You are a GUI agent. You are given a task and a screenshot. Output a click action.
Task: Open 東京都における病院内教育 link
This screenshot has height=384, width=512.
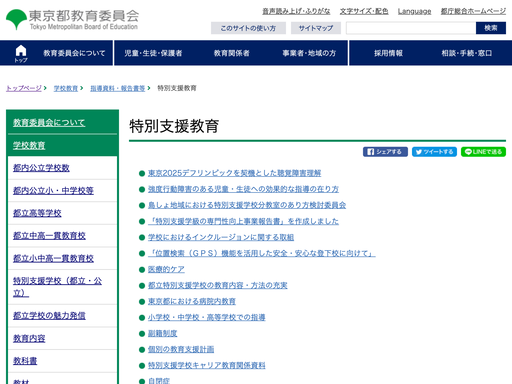click(x=192, y=301)
